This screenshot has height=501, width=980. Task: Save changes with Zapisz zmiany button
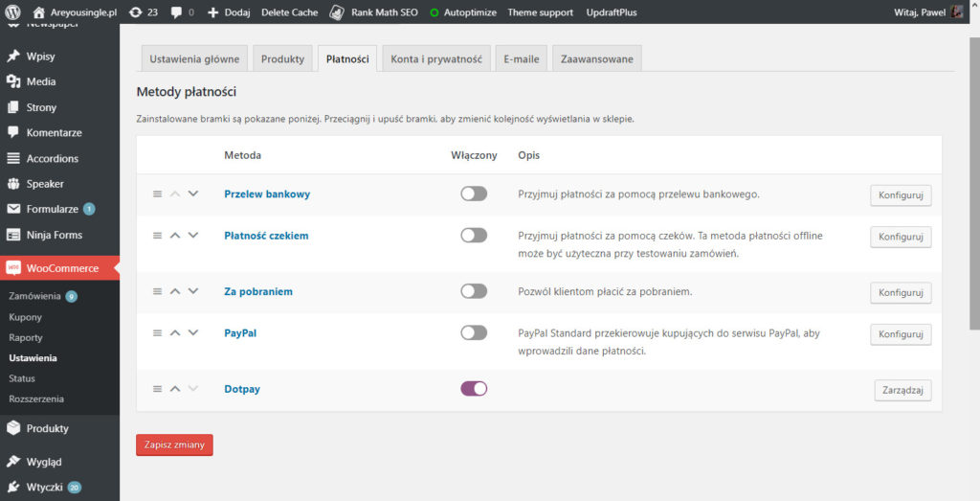click(174, 444)
